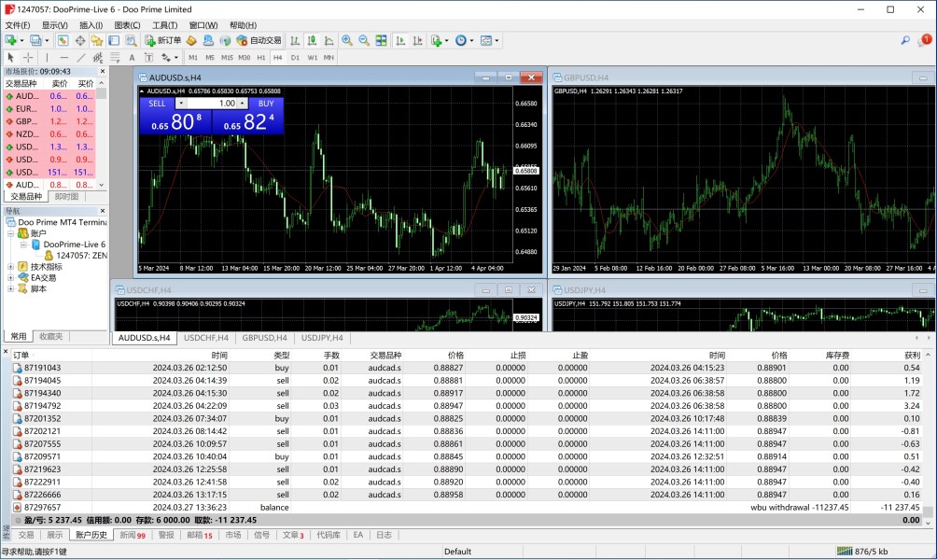Switch chart to candlestick mode

click(x=312, y=40)
